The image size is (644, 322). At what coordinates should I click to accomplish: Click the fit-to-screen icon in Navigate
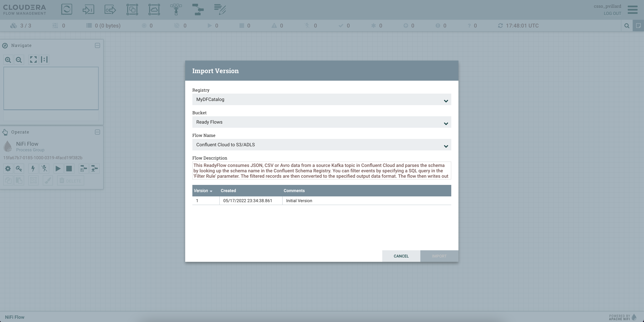pyautogui.click(x=33, y=60)
